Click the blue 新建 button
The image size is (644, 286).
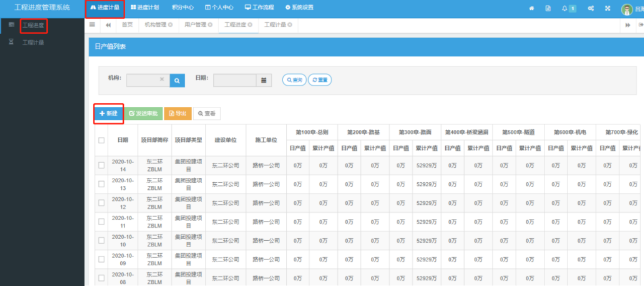click(x=108, y=113)
